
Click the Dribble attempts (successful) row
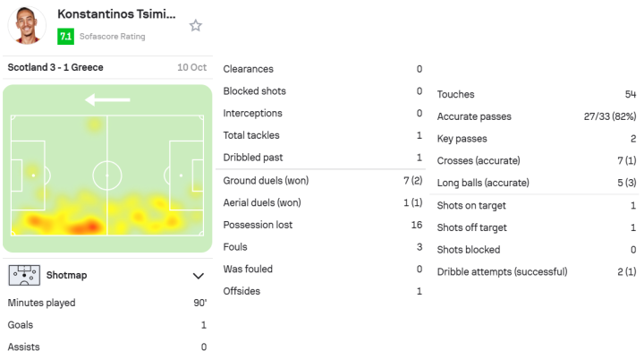click(537, 271)
